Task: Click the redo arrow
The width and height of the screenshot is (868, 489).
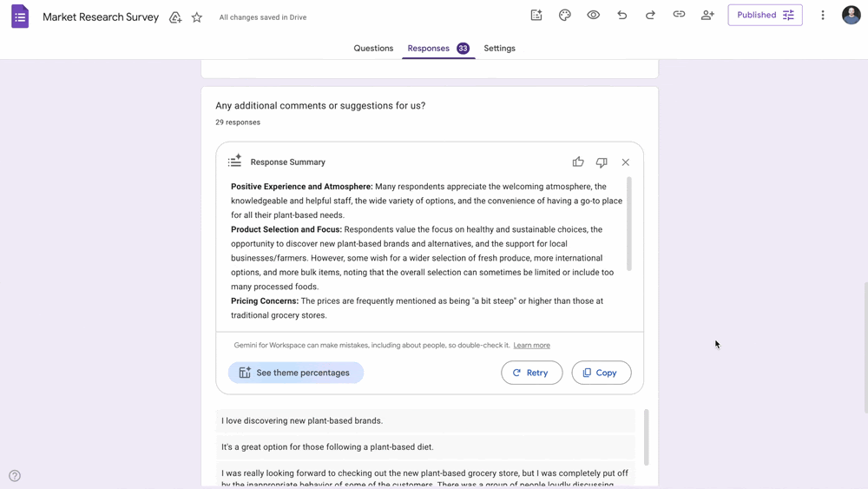Action: coord(650,15)
